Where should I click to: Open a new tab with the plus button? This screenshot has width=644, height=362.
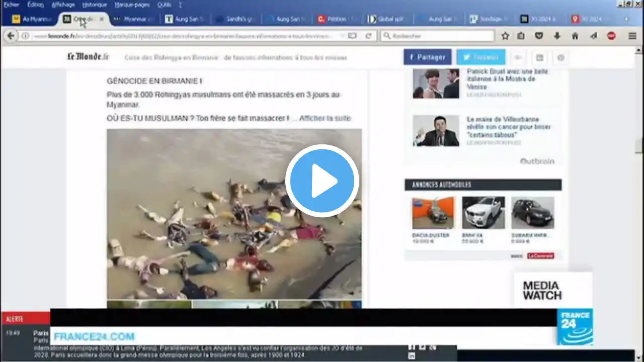(626, 19)
